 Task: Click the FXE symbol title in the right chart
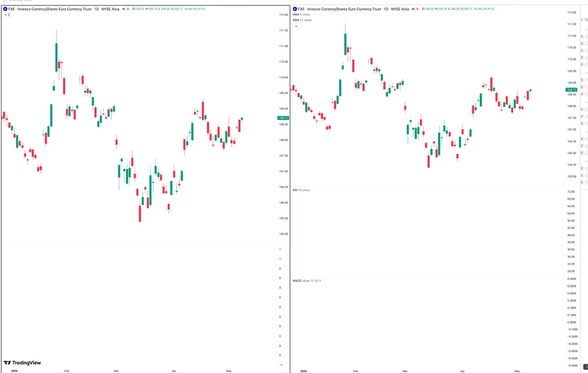coord(353,9)
